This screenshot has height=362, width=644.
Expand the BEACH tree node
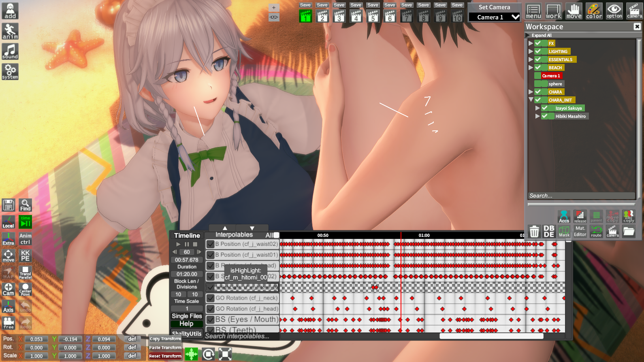(x=531, y=68)
